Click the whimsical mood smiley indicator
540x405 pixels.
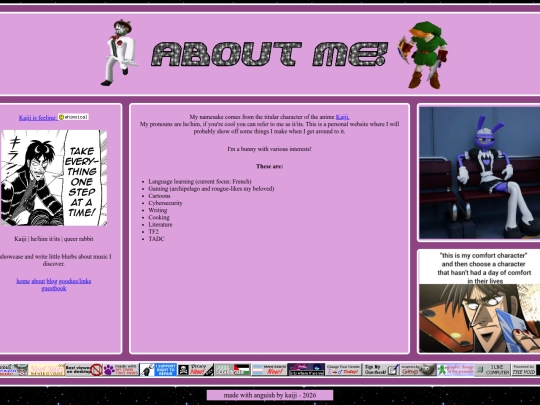tap(73, 117)
